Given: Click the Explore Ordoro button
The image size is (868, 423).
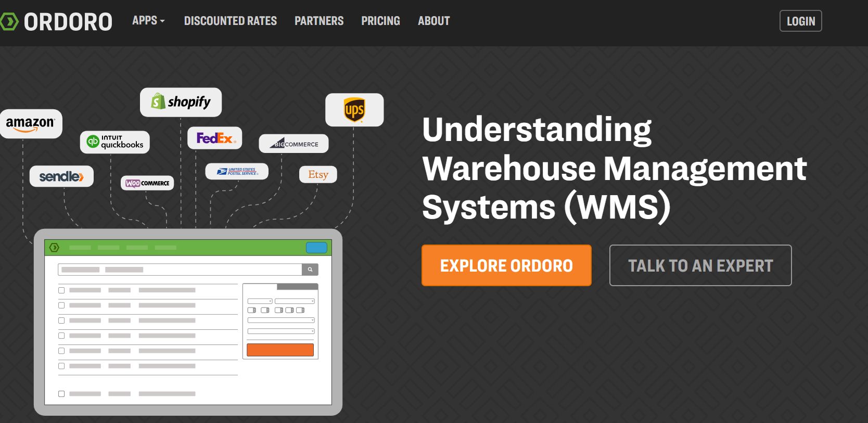Looking at the screenshot, I should (506, 265).
